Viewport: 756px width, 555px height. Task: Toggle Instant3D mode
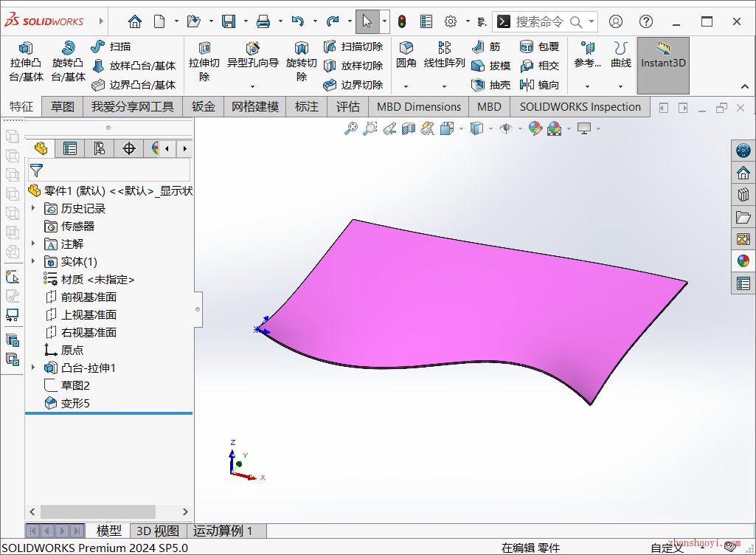coord(663,66)
